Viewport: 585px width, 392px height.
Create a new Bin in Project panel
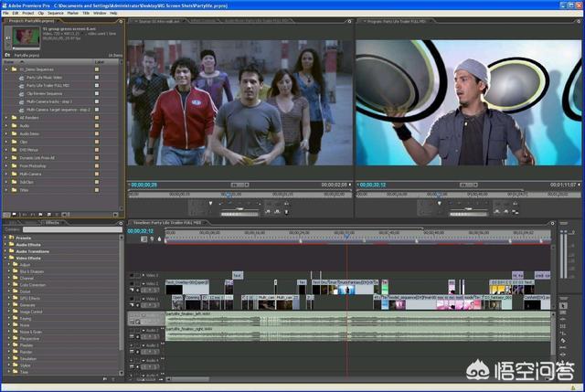point(40,215)
